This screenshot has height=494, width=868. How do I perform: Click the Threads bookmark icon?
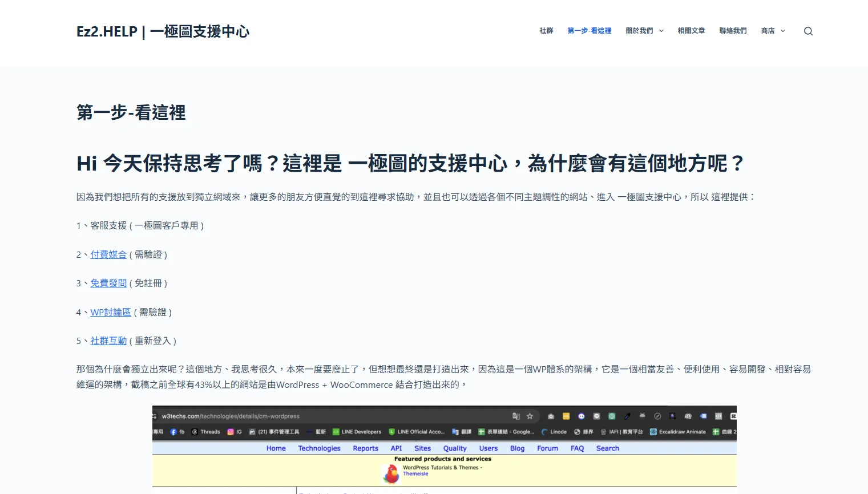[x=194, y=431]
